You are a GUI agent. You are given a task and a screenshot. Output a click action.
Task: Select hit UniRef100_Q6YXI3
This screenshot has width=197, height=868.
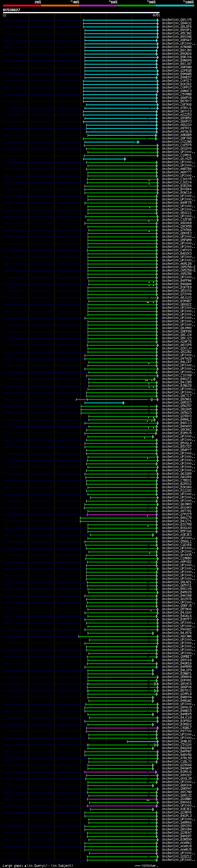[177, 111]
